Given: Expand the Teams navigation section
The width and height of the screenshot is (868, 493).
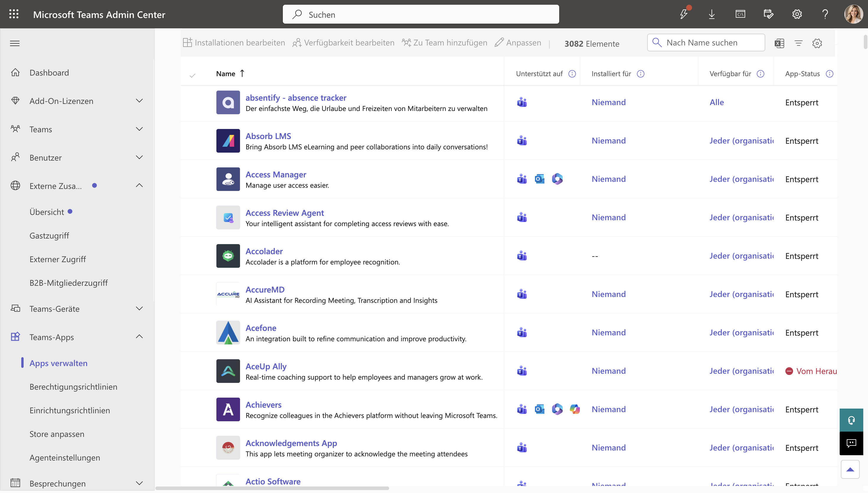Looking at the screenshot, I should tap(139, 129).
